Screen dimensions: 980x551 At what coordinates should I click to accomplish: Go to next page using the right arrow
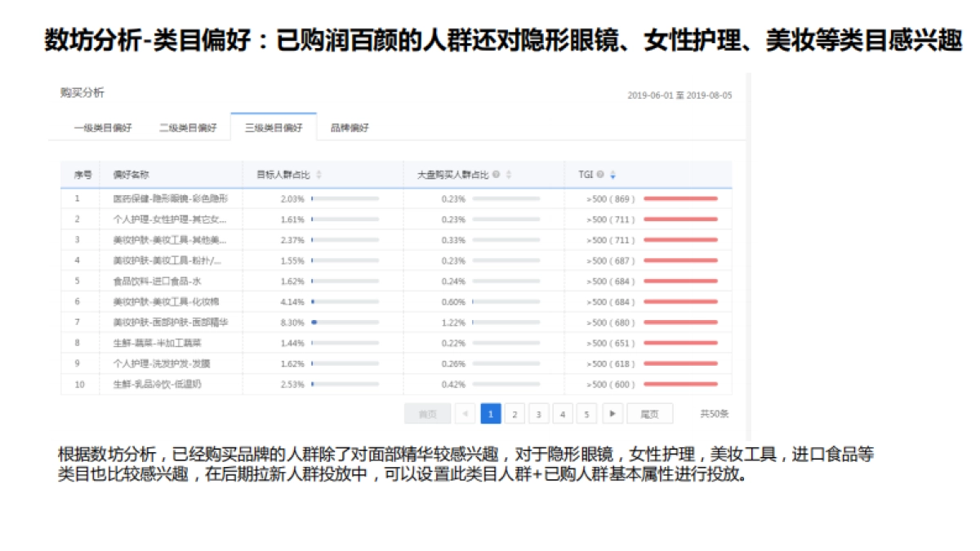(x=612, y=414)
